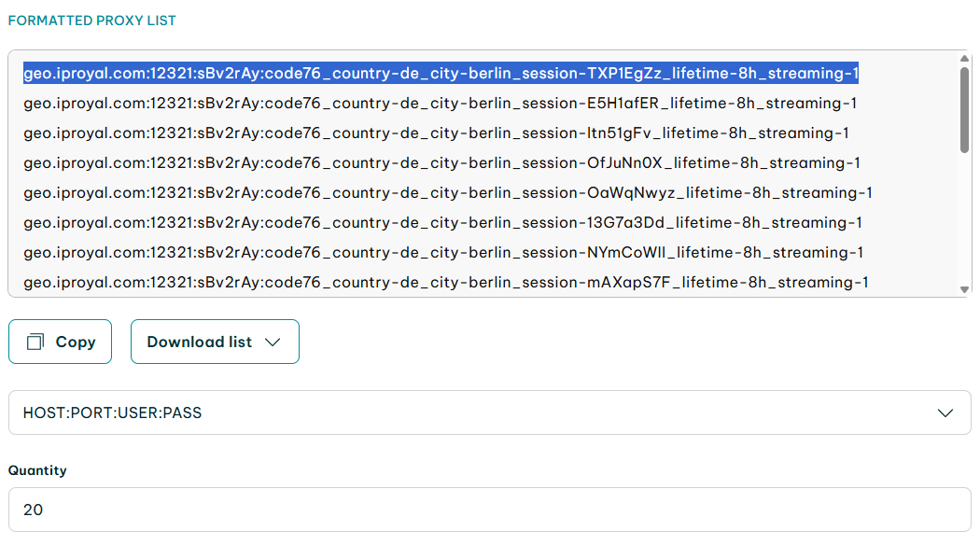This screenshot has width=980, height=545.
Task: Click the proxy list scrollbar thumb
Action: point(964,110)
